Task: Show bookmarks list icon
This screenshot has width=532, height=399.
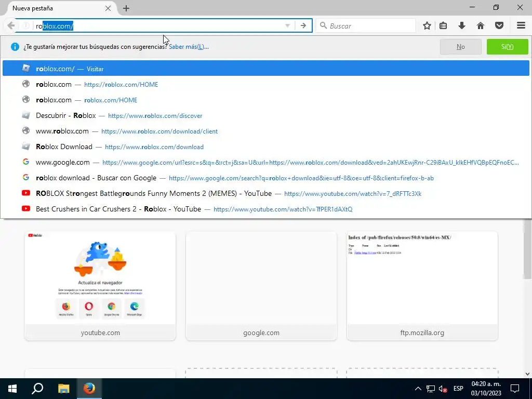Action: point(443,26)
